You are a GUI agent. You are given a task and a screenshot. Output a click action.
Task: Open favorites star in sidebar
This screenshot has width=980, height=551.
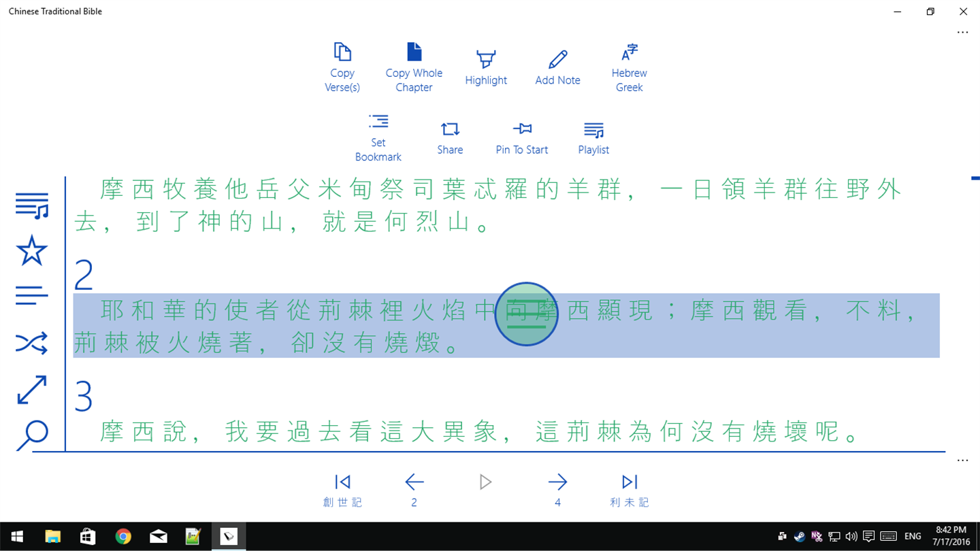(32, 250)
